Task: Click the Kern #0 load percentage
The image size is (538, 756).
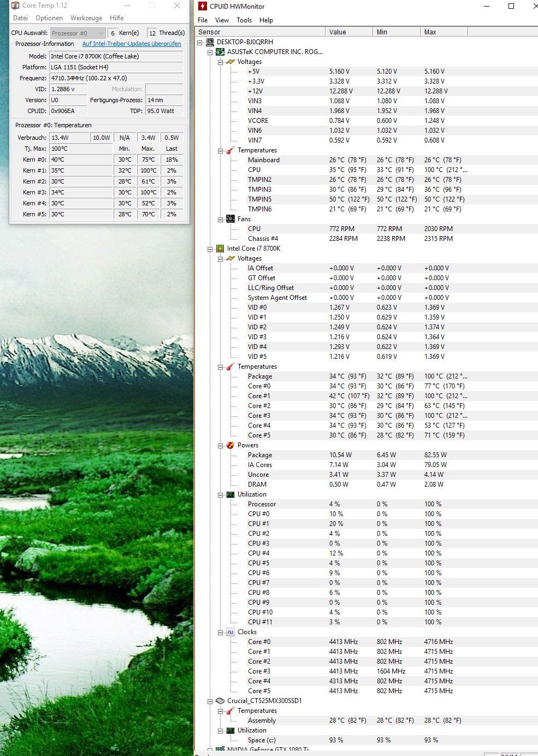Action: pos(172,160)
